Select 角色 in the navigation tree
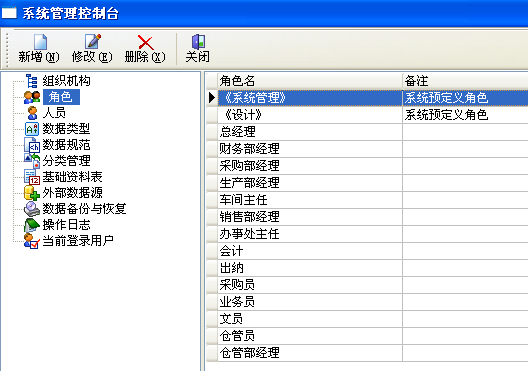Image resolution: width=528 pixels, height=371 pixels. (x=61, y=97)
